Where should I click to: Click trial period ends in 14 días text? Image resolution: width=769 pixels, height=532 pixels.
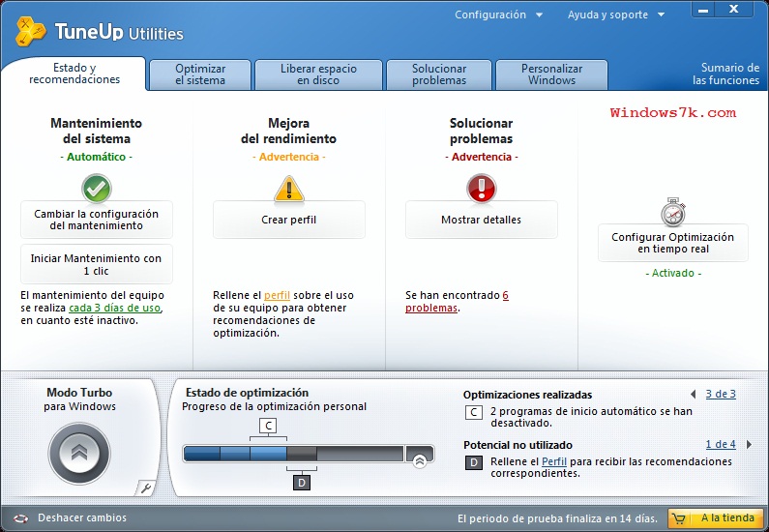tap(557, 518)
